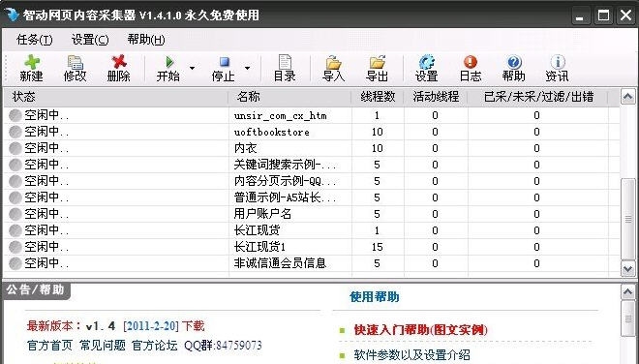Start tasks with the 开始 play icon
Viewport: 639px width, 364px height.
tap(168, 62)
